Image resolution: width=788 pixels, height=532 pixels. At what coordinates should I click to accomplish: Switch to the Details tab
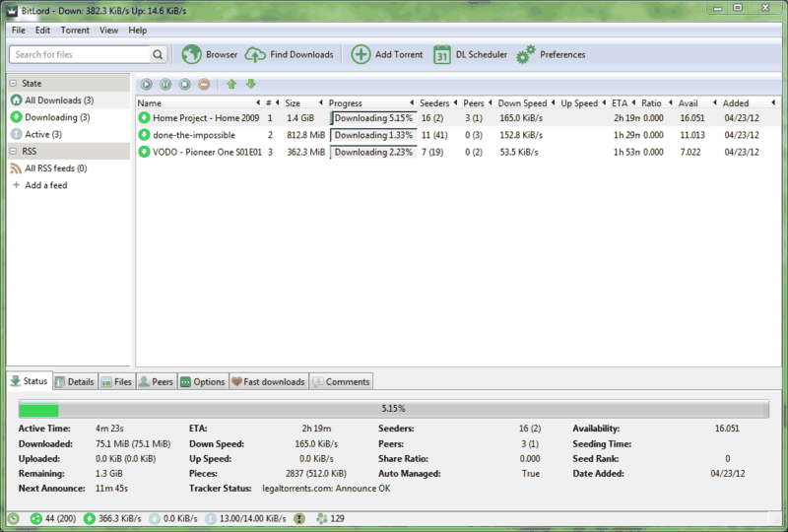tap(75, 381)
